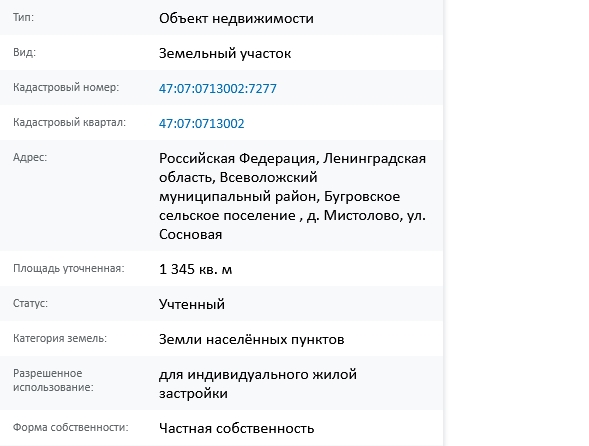The image size is (589, 446).
Task: Click the address text starting 'Российская Федерация'
Action: point(292,196)
